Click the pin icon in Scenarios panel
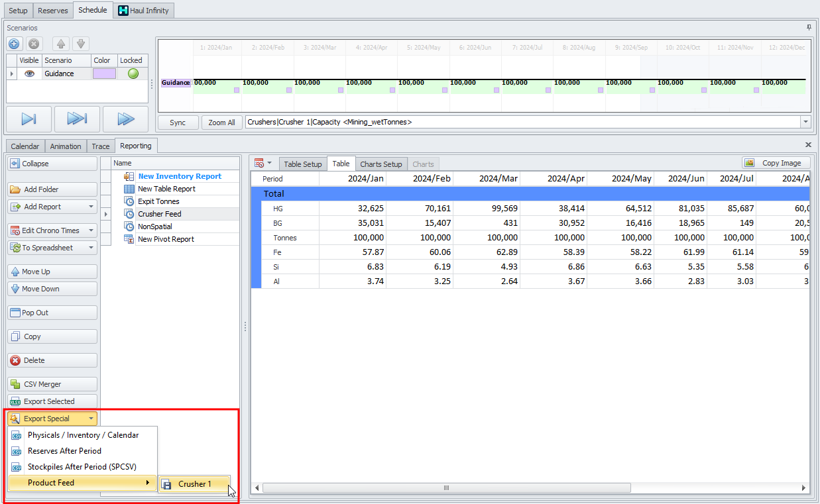 point(809,28)
